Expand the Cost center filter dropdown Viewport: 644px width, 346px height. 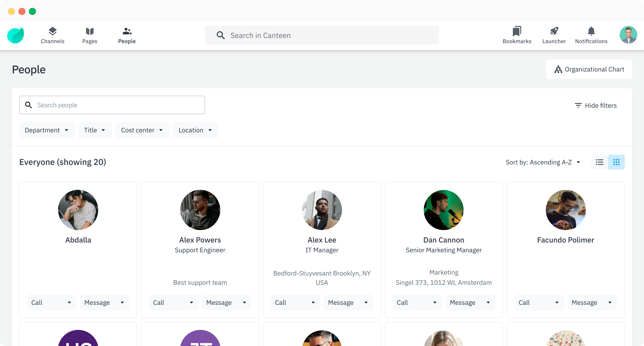pos(142,130)
